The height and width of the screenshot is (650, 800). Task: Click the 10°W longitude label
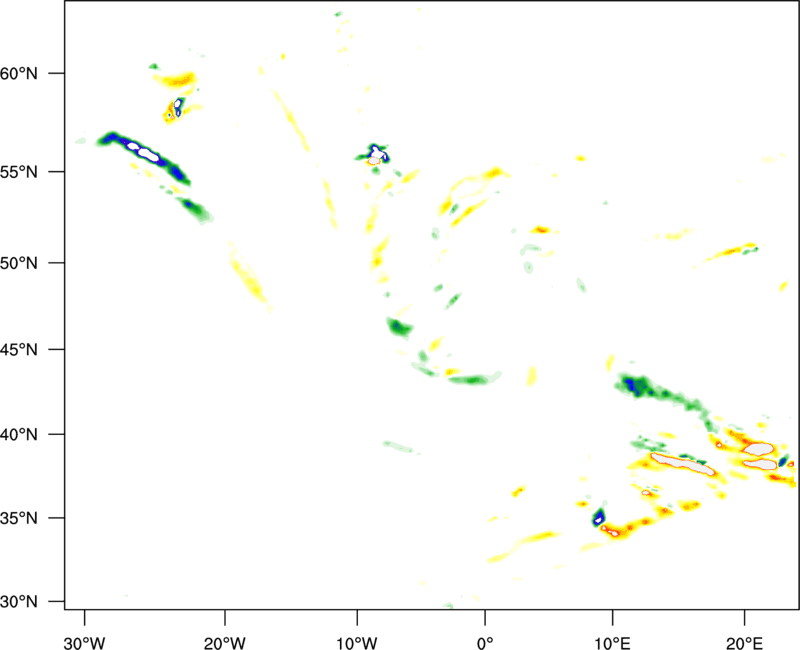click(357, 643)
